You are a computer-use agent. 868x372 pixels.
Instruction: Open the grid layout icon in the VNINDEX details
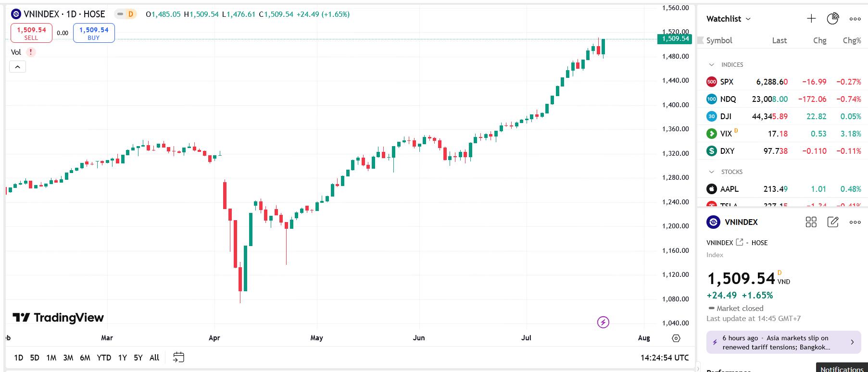point(811,222)
